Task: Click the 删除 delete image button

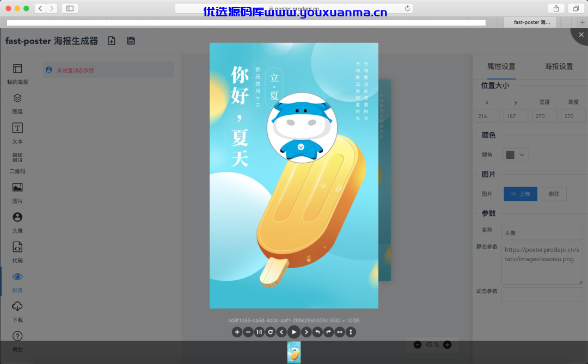Action: point(554,194)
